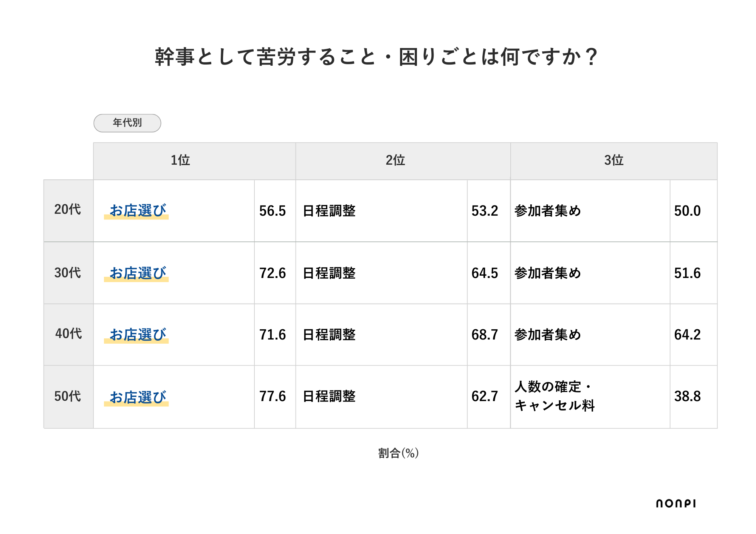756x534 pixels.
Task: Click the 20代 row label
Action: click(x=68, y=210)
